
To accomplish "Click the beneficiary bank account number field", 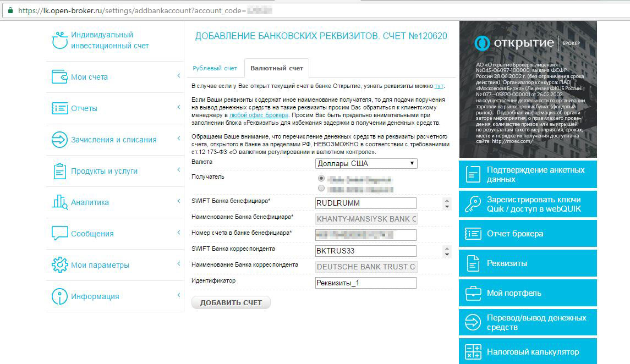I will pyautogui.click(x=366, y=235).
